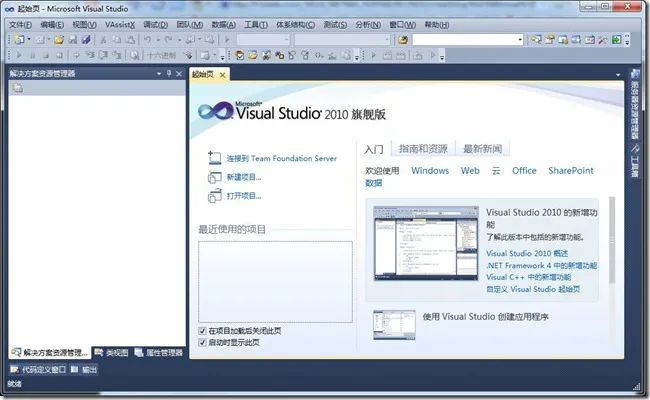
Task: Click the Open Project link on Start Page
Action: [x=244, y=196]
